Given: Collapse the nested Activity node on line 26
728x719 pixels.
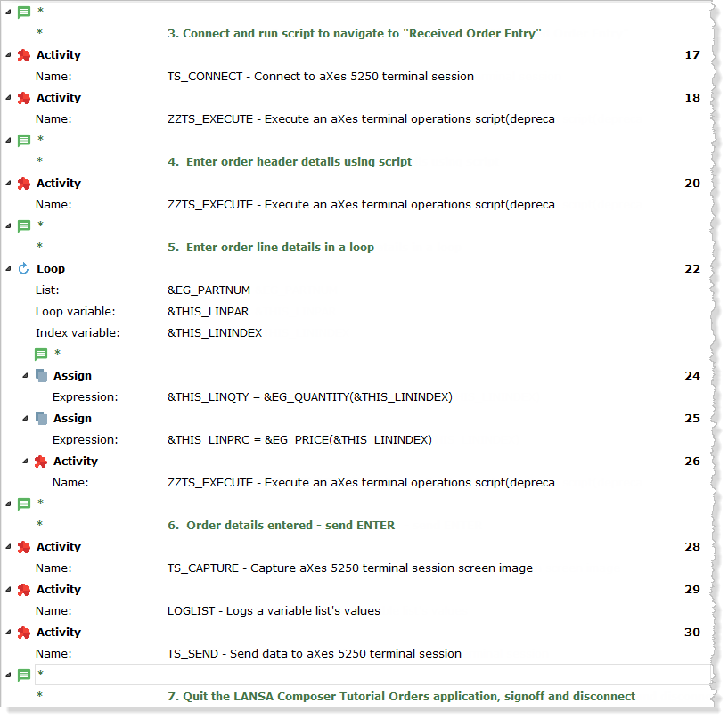Looking at the screenshot, I should point(25,461).
